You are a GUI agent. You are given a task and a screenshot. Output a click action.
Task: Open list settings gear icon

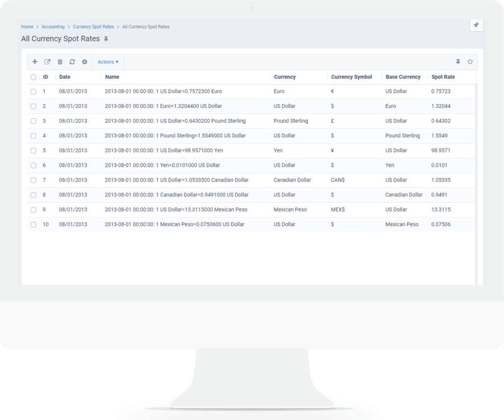pyautogui.click(x=84, y=62)
